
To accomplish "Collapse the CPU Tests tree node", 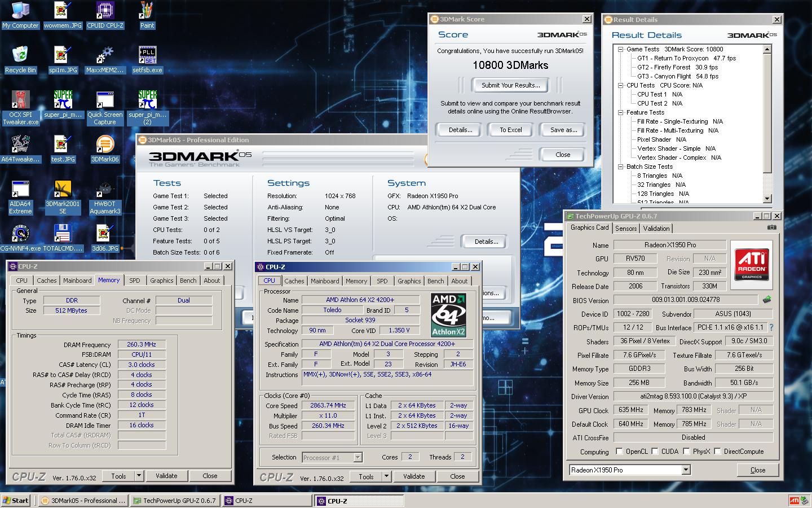I will pyautogui.click(x=620, y=85).
